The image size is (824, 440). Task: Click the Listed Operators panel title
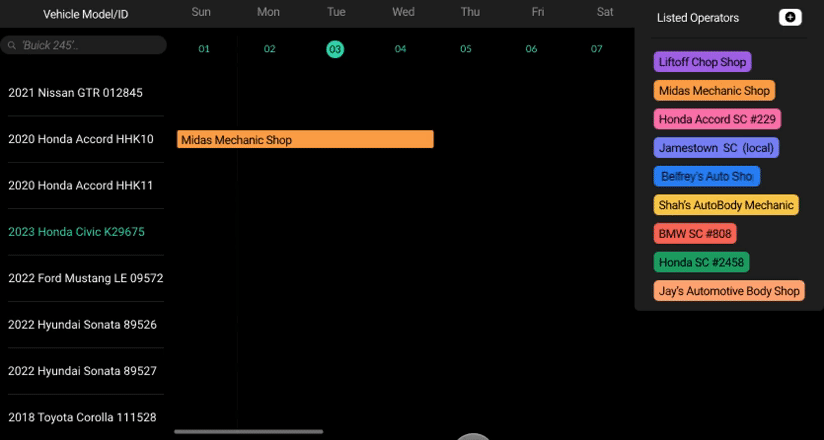coord(698,18)
